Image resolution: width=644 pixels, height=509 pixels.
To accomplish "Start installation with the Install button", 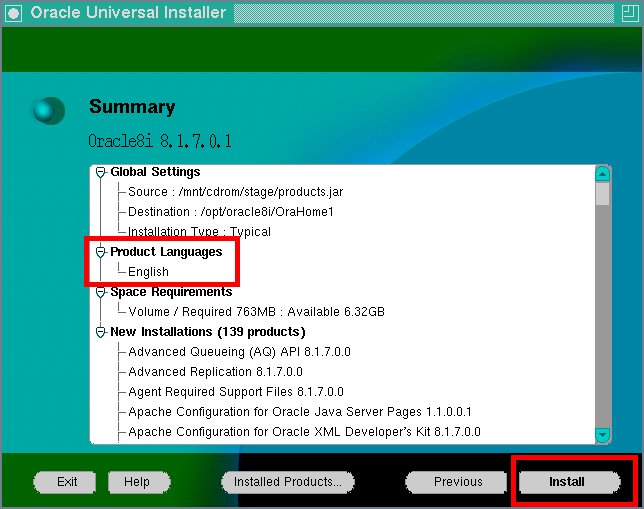I will pyautogui.click(x=570, y=482).
